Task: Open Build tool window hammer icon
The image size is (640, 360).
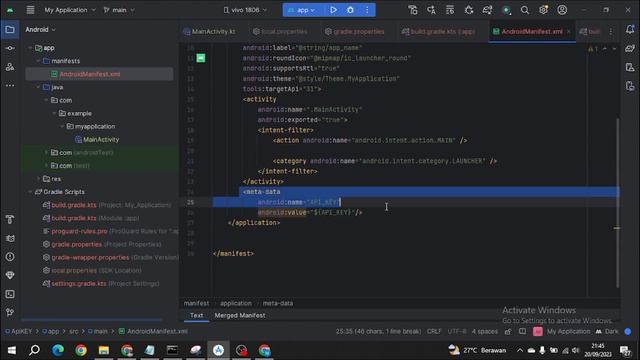Action: point(10,219)
